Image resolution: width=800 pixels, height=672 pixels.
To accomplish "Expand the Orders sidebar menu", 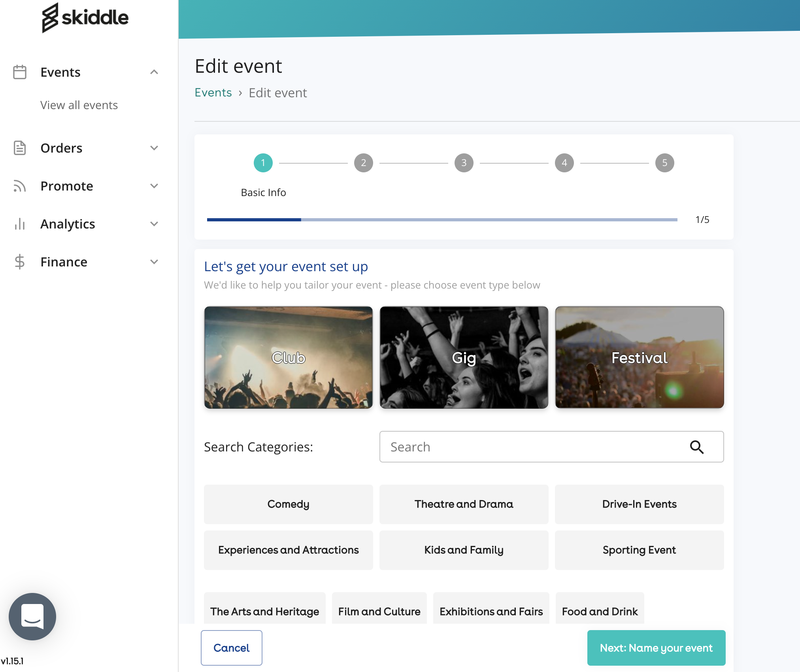I will point(154,148).
